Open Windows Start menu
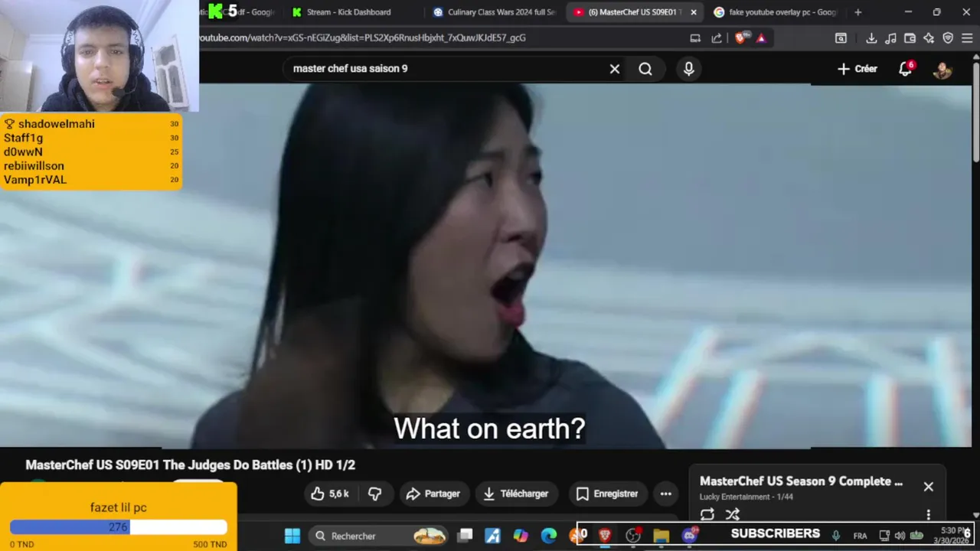 click(292, 536)
